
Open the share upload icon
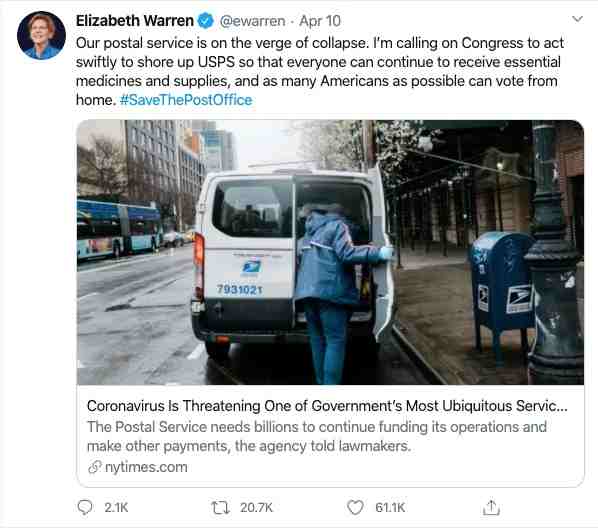pos(491,508)
